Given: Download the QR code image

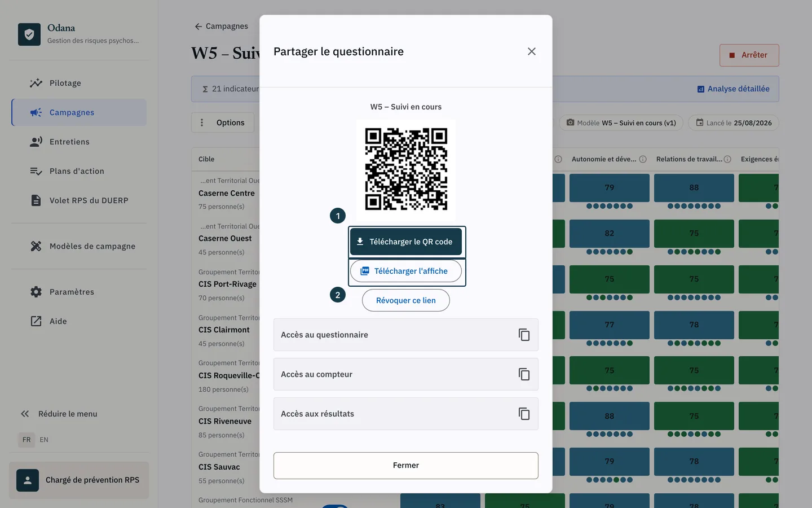Looking at the screenshot, I should [406, 242].
